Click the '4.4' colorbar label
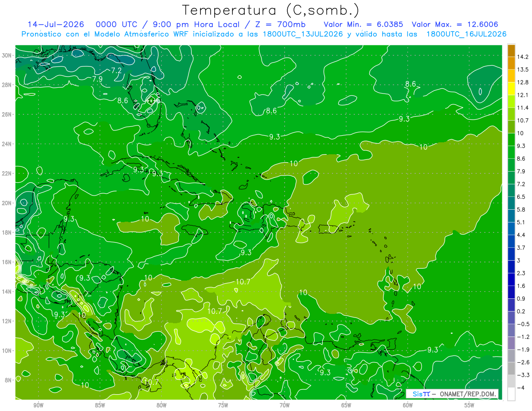 point(521,235)
